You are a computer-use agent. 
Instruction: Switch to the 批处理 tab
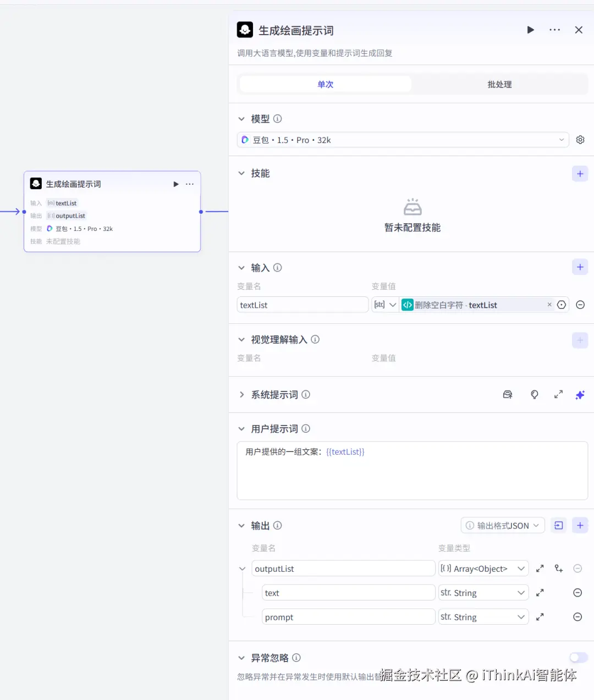tap(499, 84)
